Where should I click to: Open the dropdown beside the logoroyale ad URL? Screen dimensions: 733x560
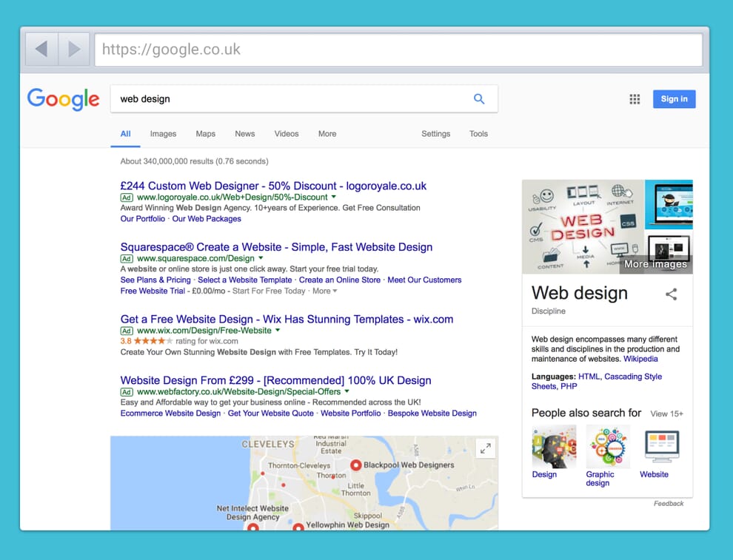333,198
